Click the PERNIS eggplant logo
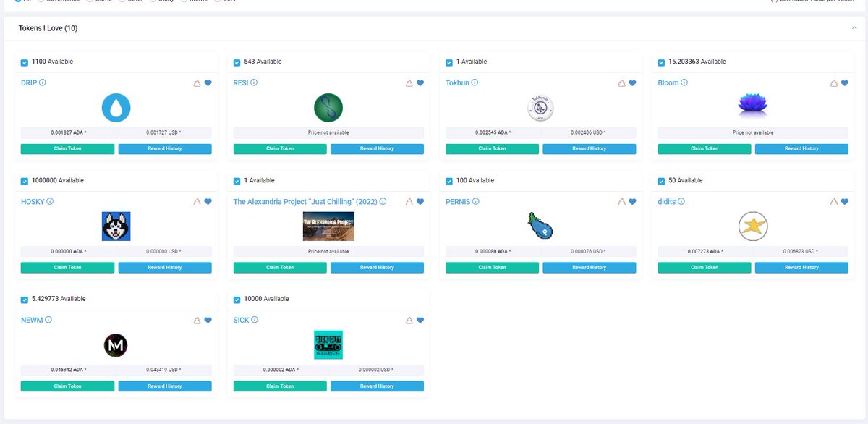The height and width of the screenshot is (424, 868). (x=541, y=226)
